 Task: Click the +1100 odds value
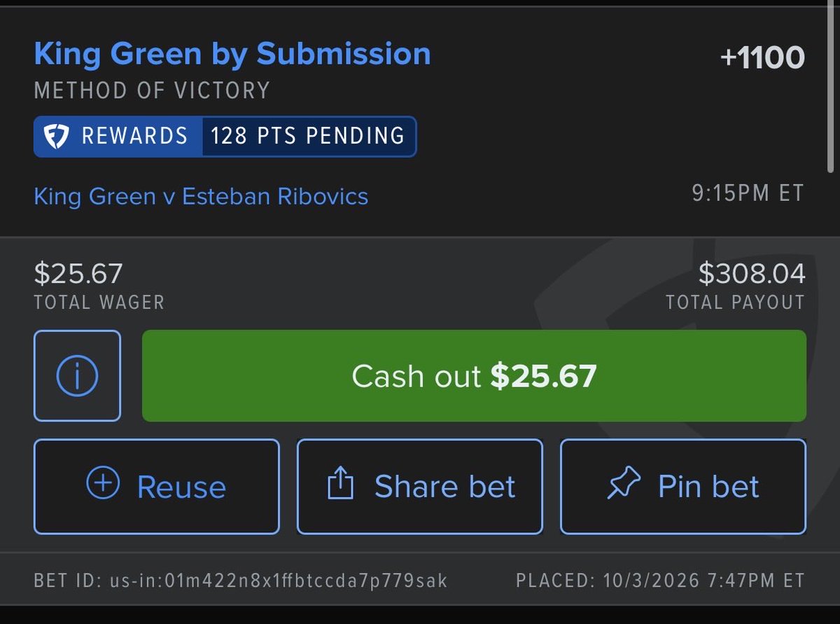(x=762, y=57)
